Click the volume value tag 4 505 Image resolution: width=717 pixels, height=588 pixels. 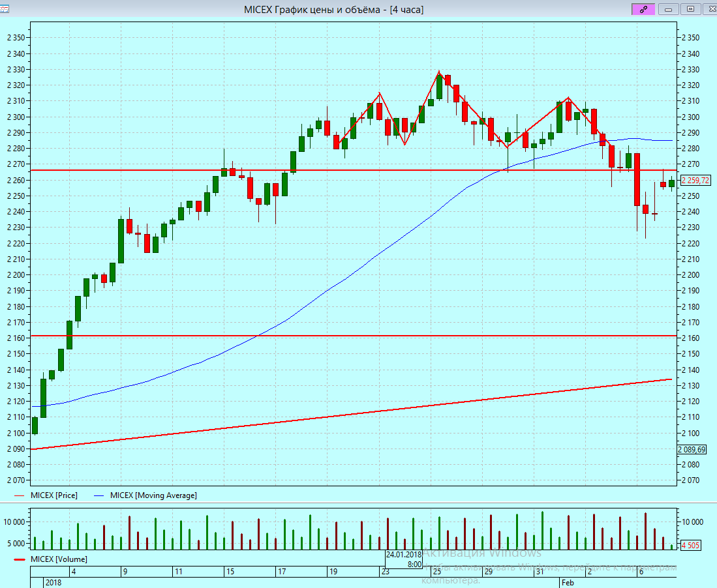[x=690, y=545]
